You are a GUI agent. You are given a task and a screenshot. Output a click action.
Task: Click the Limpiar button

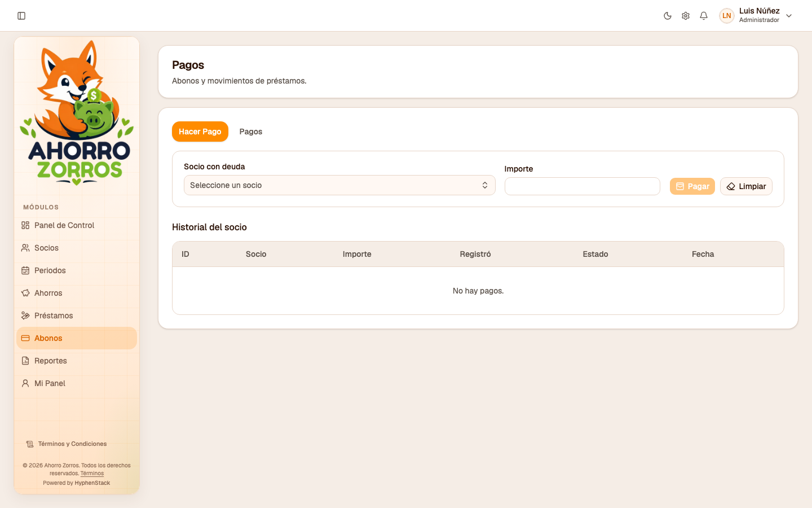tap(746, 186)
